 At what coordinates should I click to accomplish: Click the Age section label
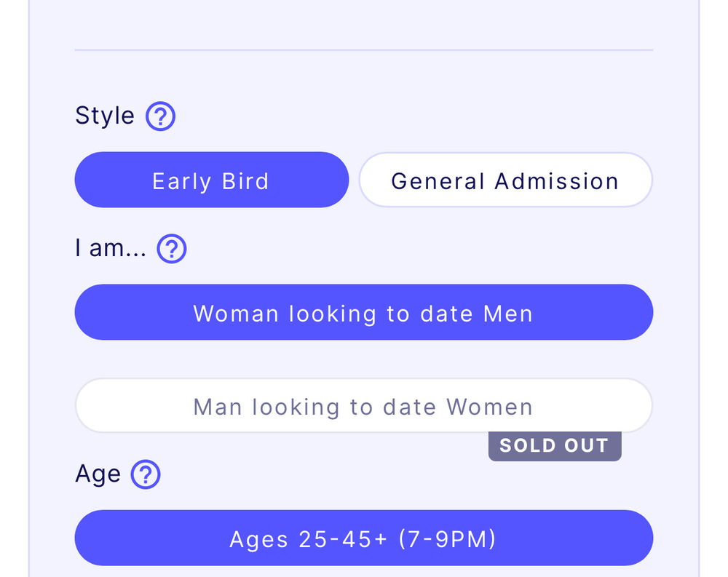click(x=98, y=474)
